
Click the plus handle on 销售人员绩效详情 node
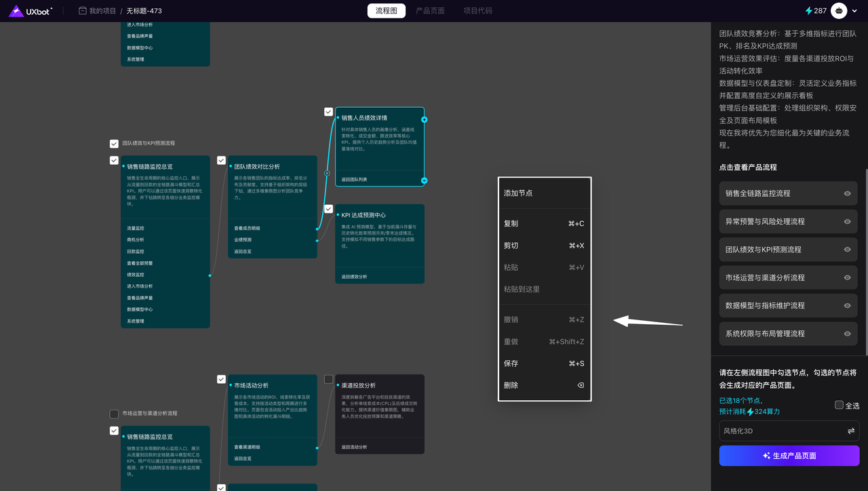425,119
